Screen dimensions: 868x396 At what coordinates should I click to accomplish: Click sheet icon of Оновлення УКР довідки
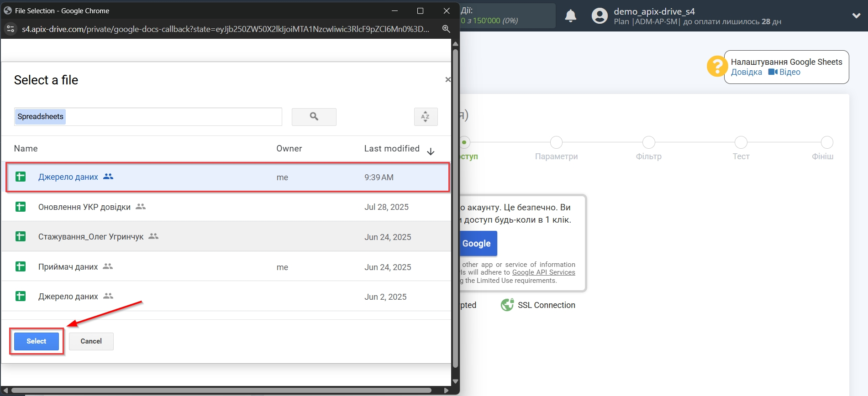(21, 207)
